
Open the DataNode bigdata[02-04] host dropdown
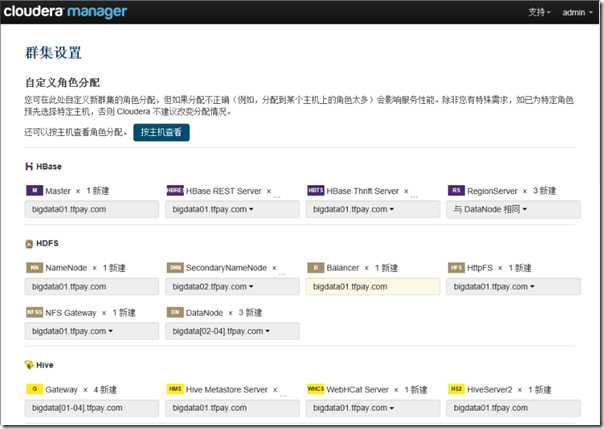pyautogui.click(x=232, y=331)
